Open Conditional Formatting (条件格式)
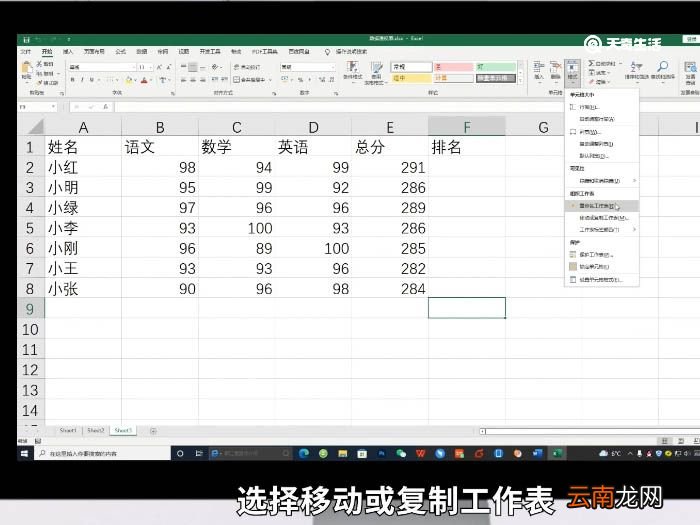This screenshot has width=700, height=525. point(353,72)
